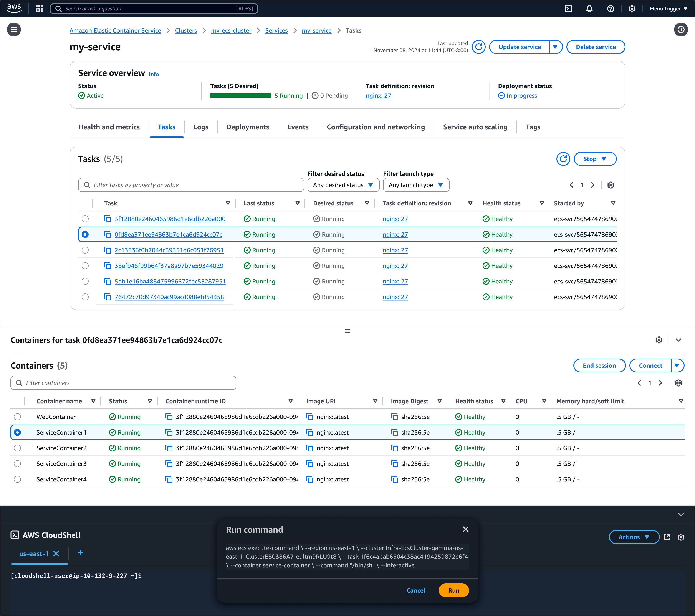Go to previous page in Containers table
695x616 pixels.
click(639, 383)
